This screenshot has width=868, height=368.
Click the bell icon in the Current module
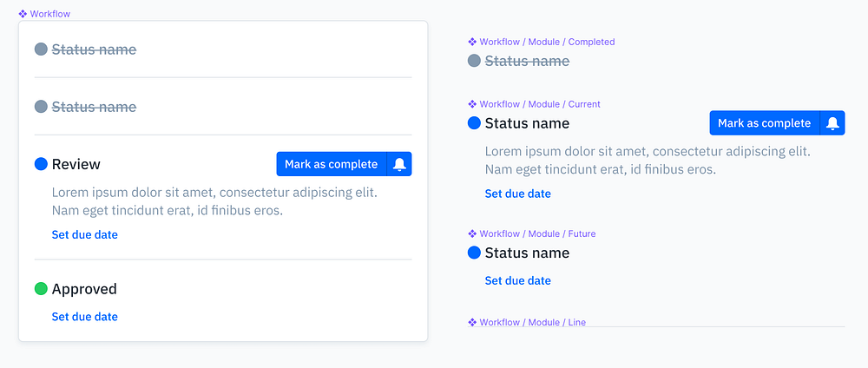click(x=832, y=123)
